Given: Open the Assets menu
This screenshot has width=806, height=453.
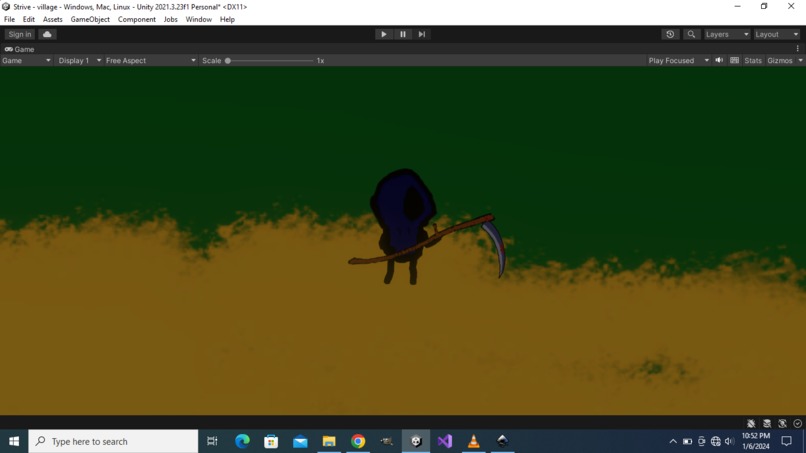Looking at the screenshot, I should click(52, 20).
